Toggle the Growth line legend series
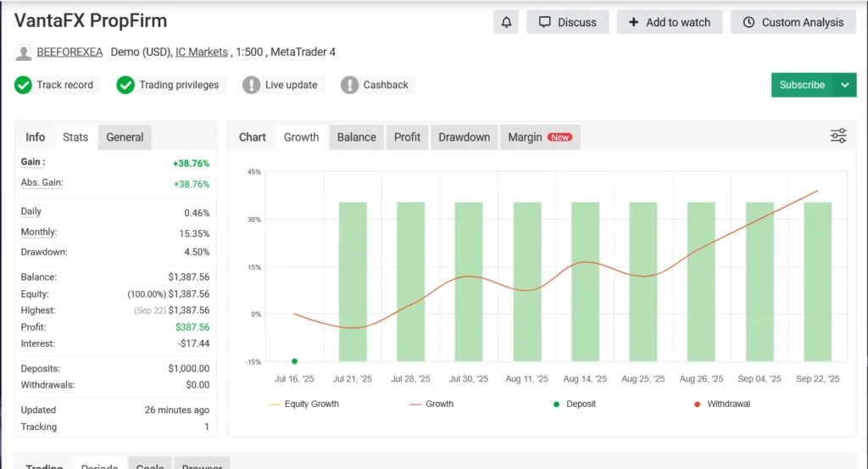This screenshot has height=469, width=868. [431, 404]
